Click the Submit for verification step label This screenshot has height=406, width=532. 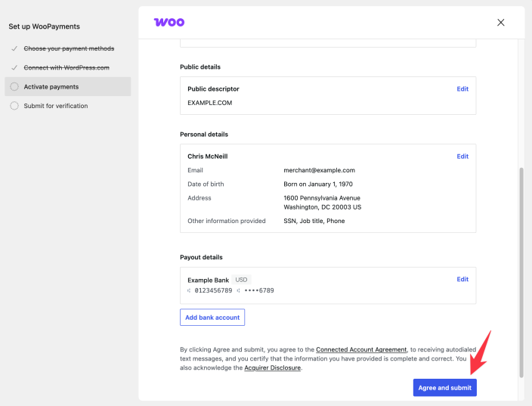coord(56,106)
